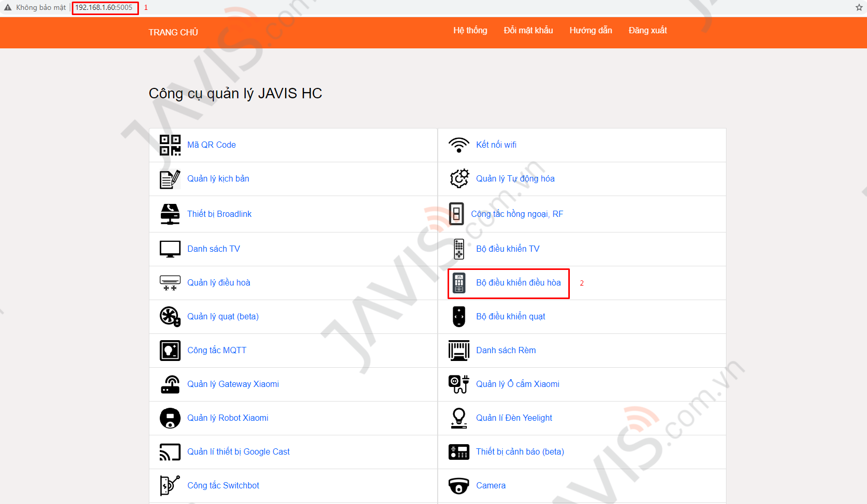Viewport: 867px width, 504px height.
Task: Open Bộ điều khiển quạt link
Action: [x=511, y=317]
